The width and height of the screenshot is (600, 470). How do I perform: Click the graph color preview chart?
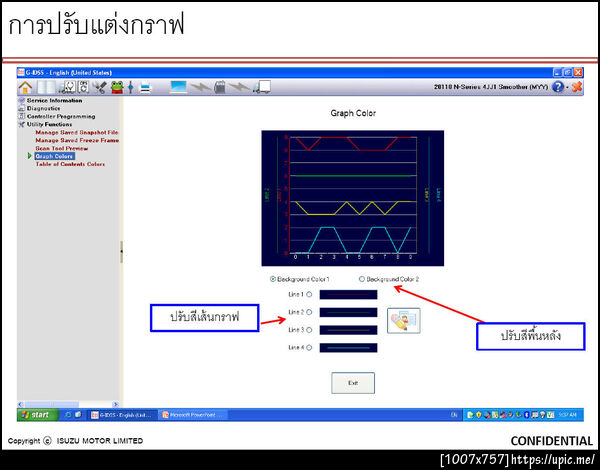352,198
